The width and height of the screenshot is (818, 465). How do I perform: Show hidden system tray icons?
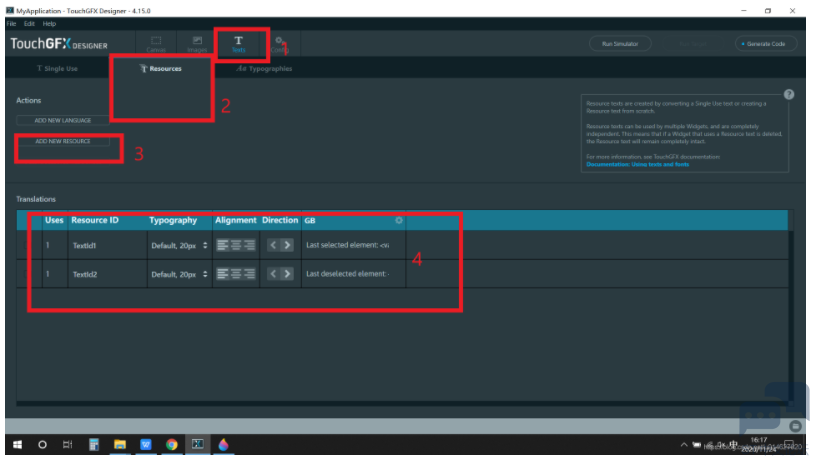[683, 445]
